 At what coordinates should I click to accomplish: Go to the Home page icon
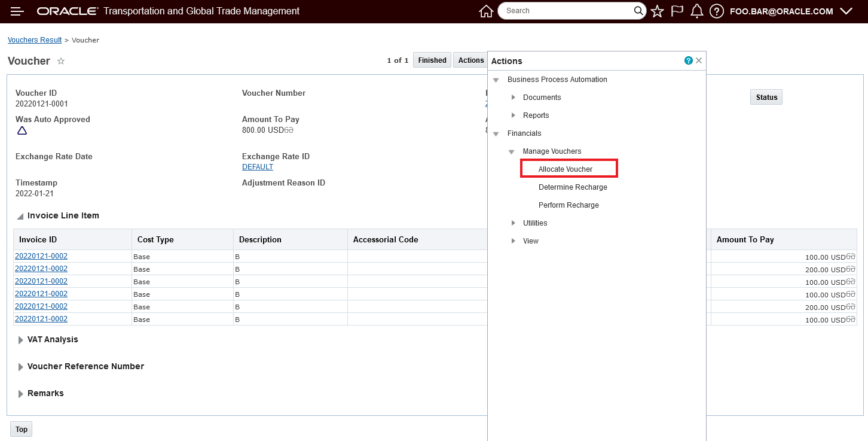pyautogui.click(x=486, y=11)
